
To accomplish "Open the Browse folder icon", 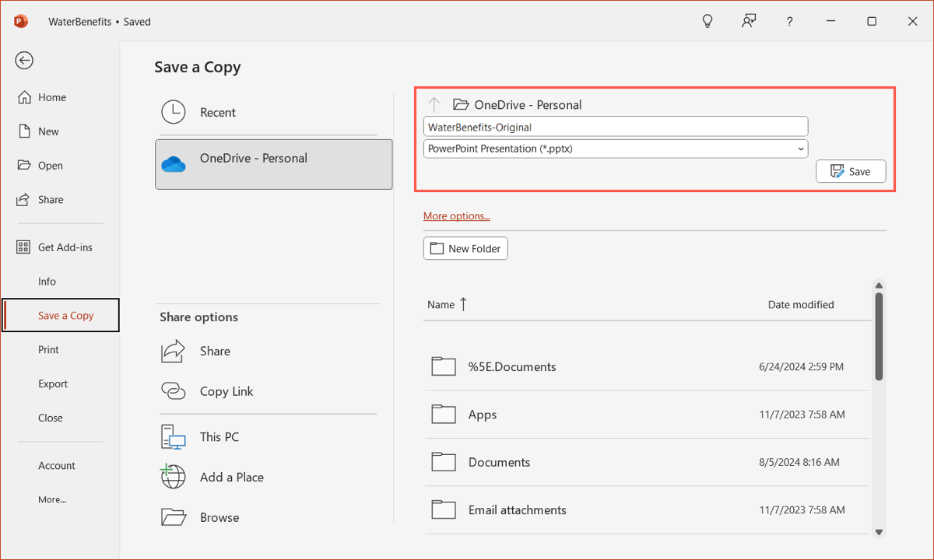I will (x=174, y=517).
